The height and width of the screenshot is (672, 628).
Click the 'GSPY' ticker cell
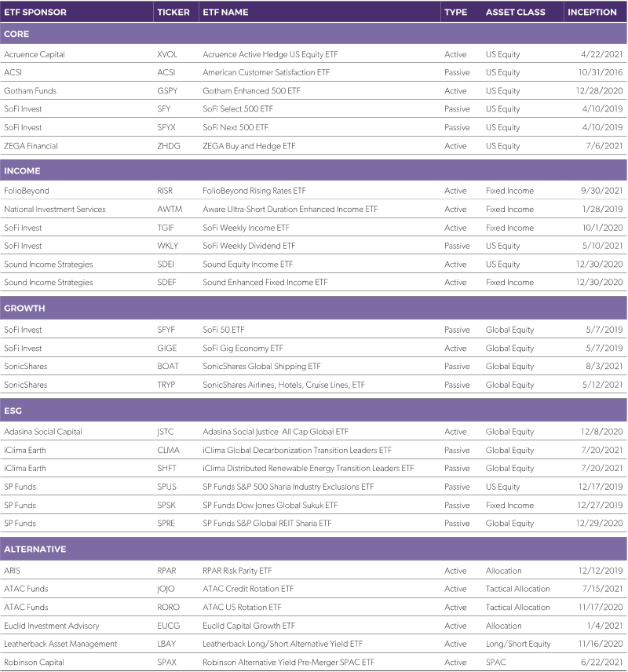tap(167, 91)
